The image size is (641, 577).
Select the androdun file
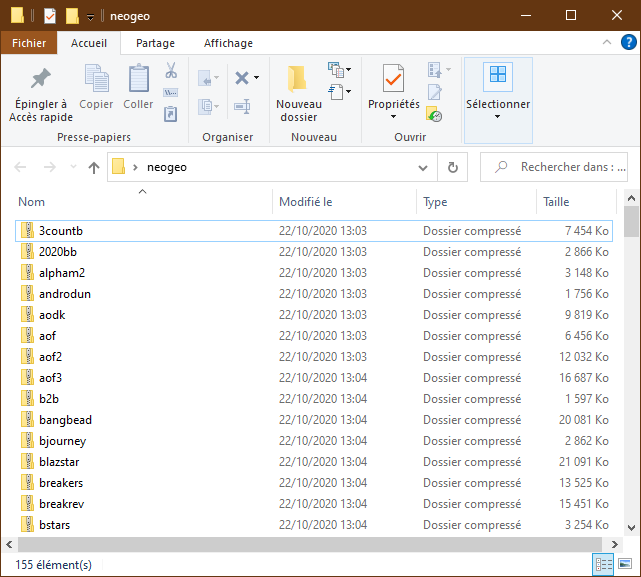pyautogui.click(x=314, y=294)
